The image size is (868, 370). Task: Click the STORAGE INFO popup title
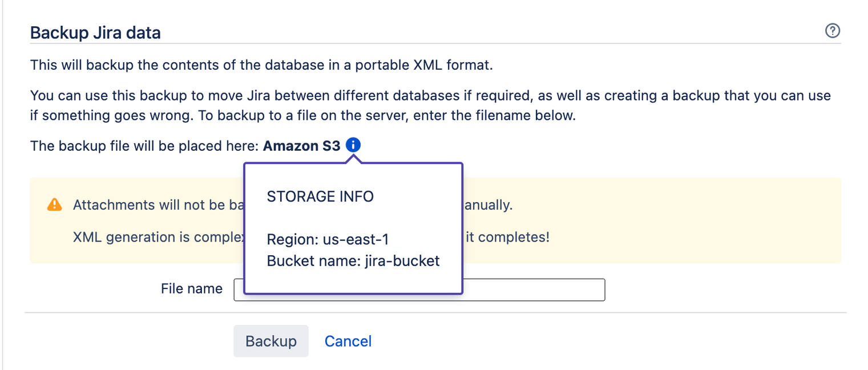point(320,197)
